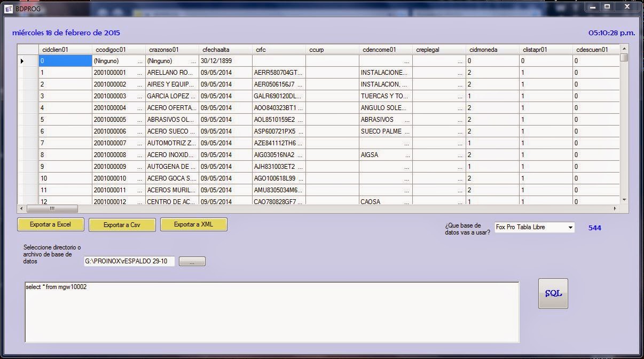Click the ccurp column header
The width and height of the screenshot is (644, 359).
tap(332, 50)
